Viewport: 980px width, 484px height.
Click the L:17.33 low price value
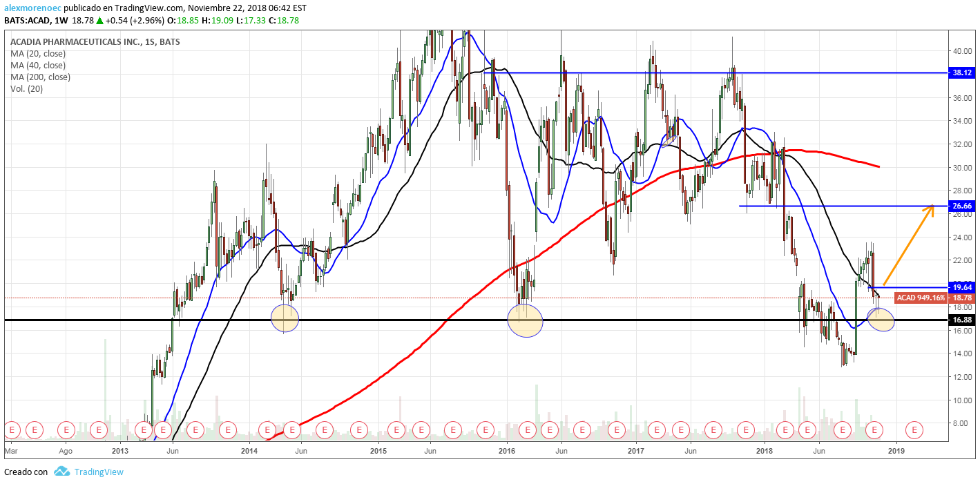tap(251, 20)
